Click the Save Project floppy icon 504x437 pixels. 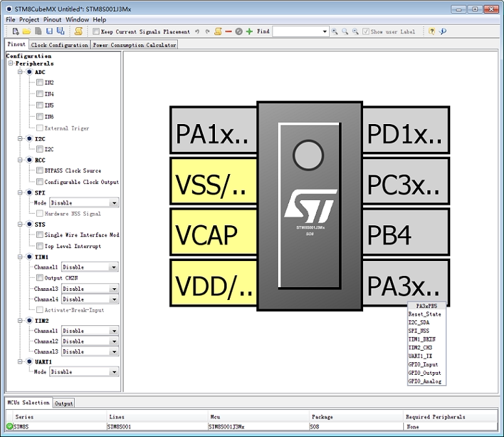[49, 31]
